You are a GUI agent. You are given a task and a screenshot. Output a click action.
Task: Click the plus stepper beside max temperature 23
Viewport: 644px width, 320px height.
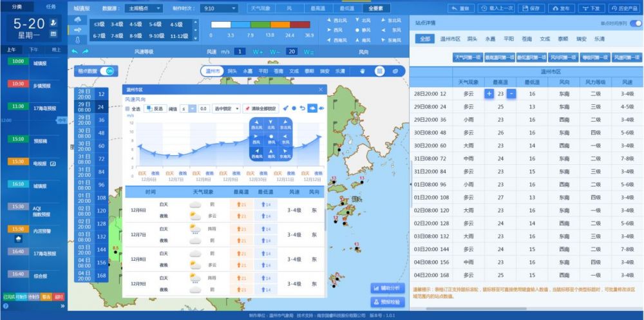coord(489,94)
